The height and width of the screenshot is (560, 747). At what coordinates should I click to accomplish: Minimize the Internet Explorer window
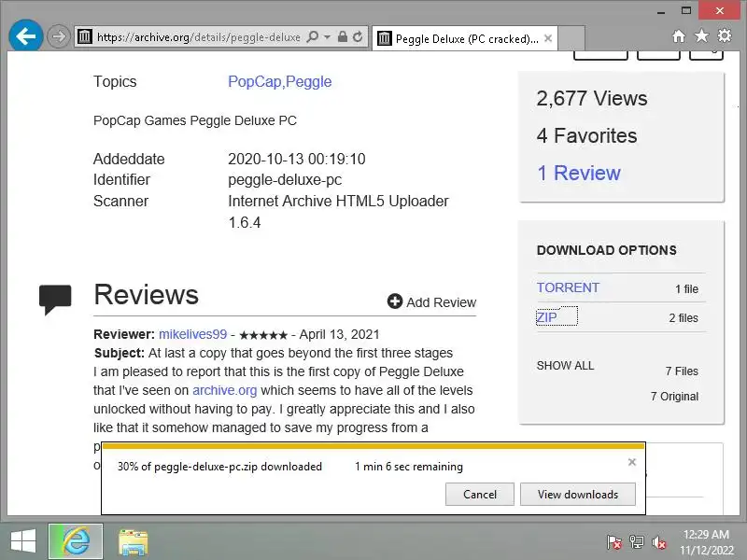(661, 11)
